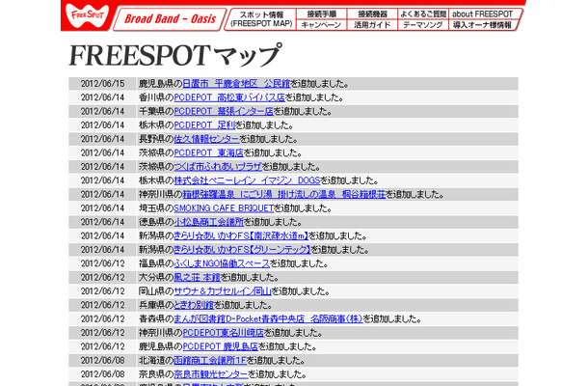Select the date beside 福島県 entry
Viewport: 588px width, 386px height.
pos(102,263)
